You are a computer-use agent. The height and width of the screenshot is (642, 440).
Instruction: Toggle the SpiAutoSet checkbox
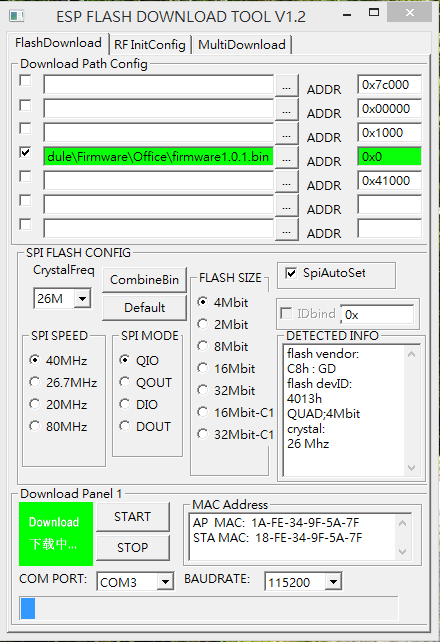click(x=291, y=273)
